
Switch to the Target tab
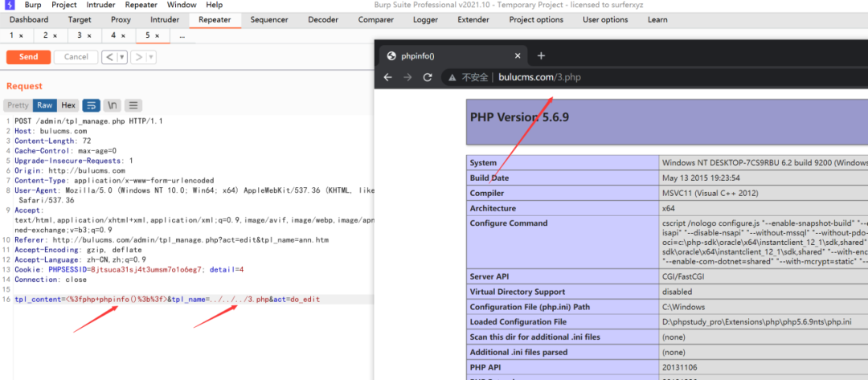point(80,20)
